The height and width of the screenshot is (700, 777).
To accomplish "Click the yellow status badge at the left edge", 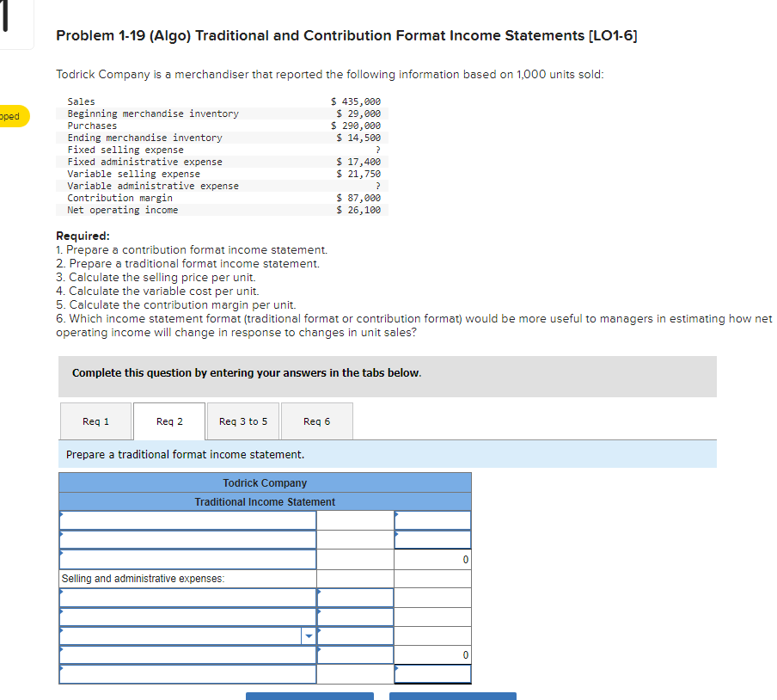I will [14, 116].
